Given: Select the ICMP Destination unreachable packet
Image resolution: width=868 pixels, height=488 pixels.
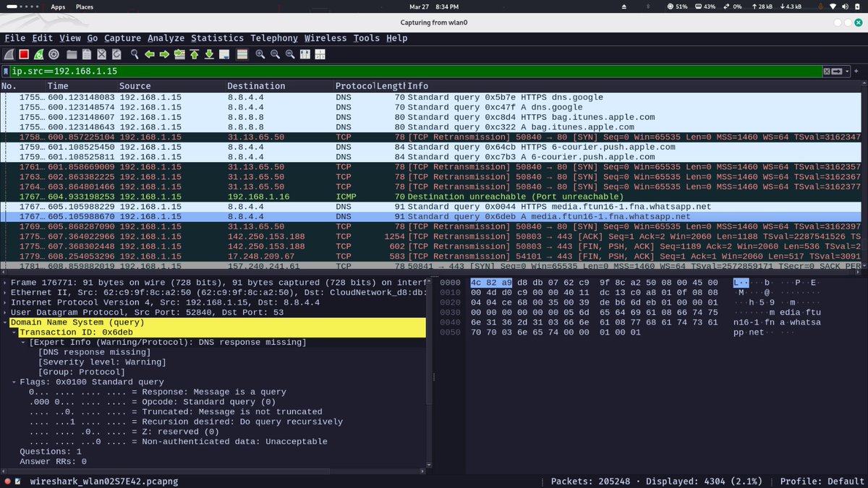Looking at the screenshot, I should click(430, 197).
